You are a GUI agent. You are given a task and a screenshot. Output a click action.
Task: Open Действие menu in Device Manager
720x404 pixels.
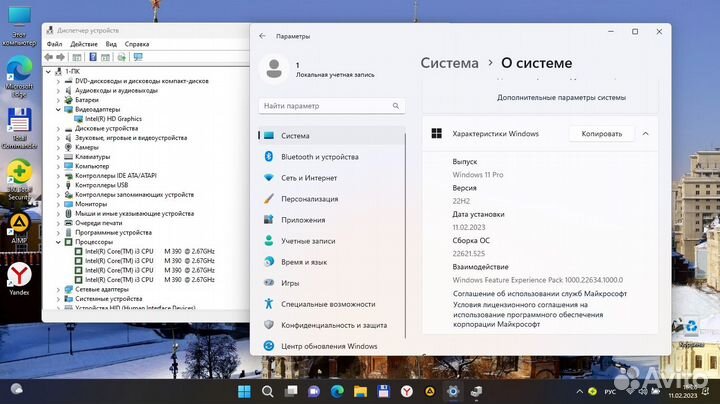click(x=84, y=44)
